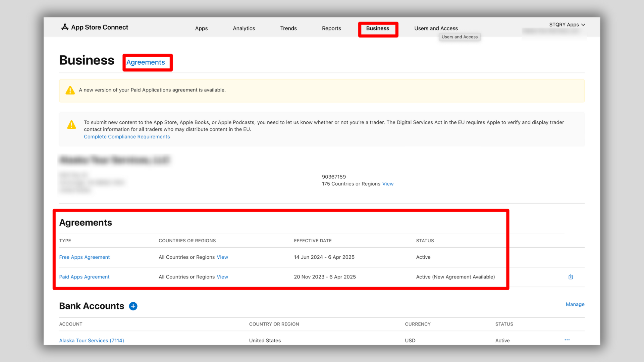Select the Business tab in navigation
Image resolution: width=644 pixels, height=362 pixels.
[x=378, y=28]
